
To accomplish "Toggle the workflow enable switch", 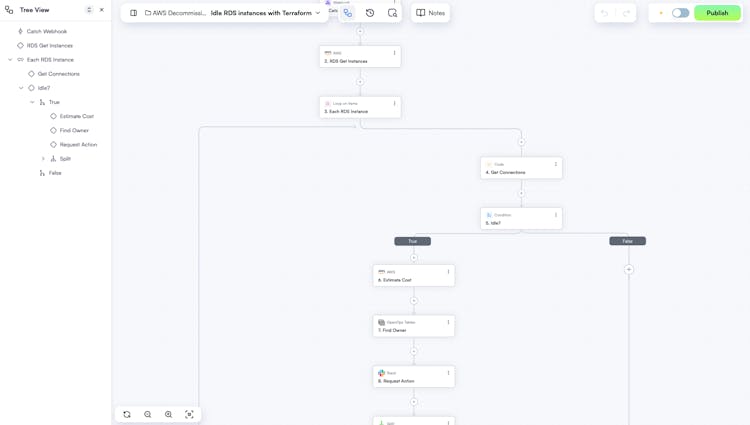I will click(680, 13).
